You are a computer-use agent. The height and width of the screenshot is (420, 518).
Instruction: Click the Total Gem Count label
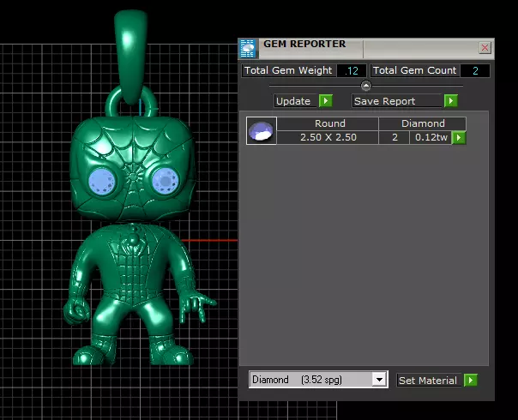coord(414,70)
